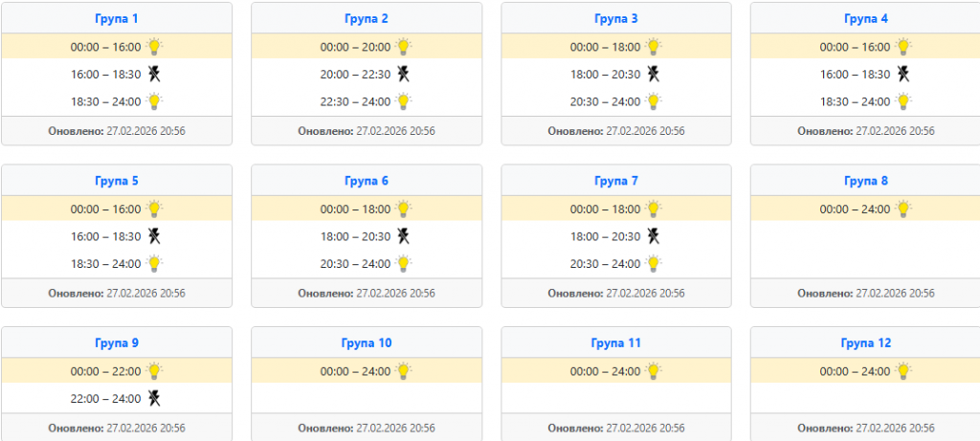Click the outage icon at 16:00 – 18:30 in Група 5

tap(153, 236)
